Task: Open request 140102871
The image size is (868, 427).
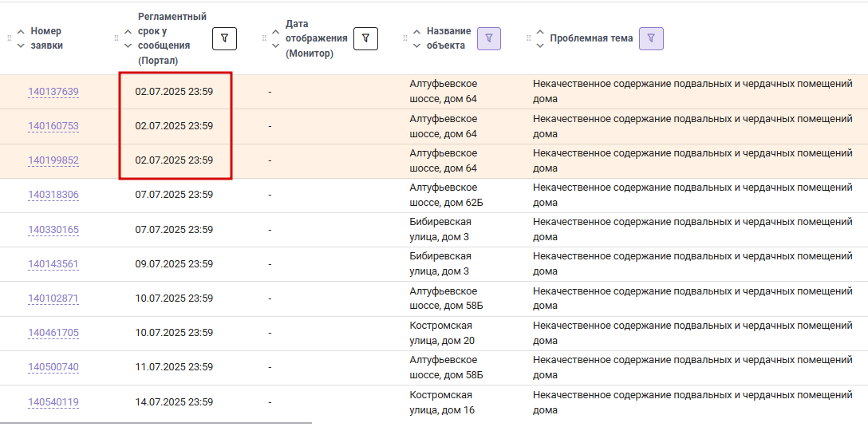Action: pyautogui.click(x=53, y=299)
